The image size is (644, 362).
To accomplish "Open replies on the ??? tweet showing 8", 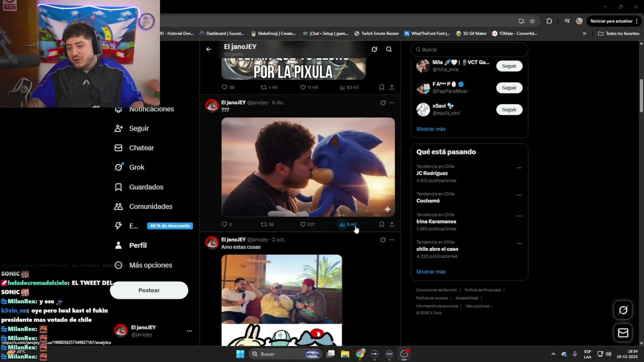I will click(227, 224).
